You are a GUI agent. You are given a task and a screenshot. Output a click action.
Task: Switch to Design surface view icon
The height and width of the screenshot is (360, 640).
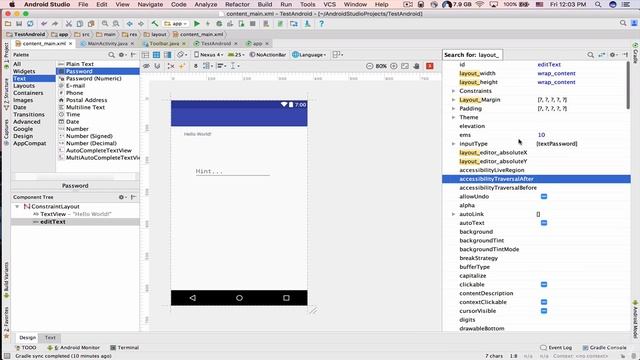[x=145, y=55]
